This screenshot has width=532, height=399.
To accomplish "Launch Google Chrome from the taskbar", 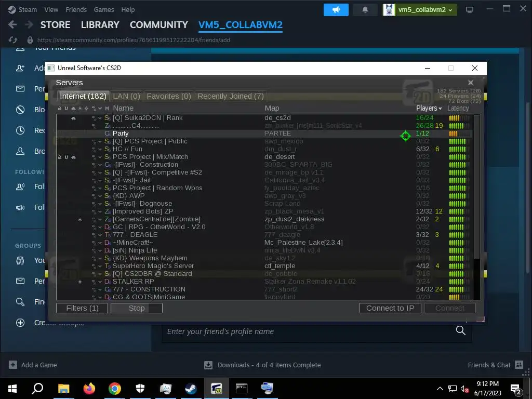I will [115, 388].
